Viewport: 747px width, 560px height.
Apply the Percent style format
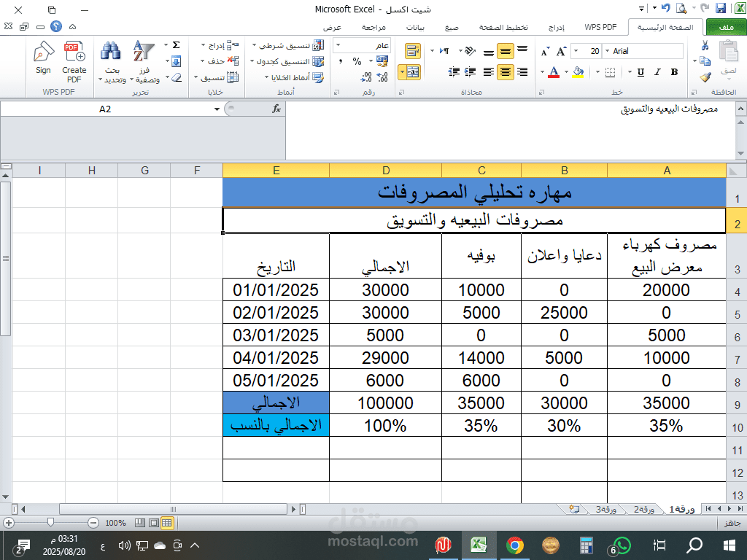pos(357,61)
